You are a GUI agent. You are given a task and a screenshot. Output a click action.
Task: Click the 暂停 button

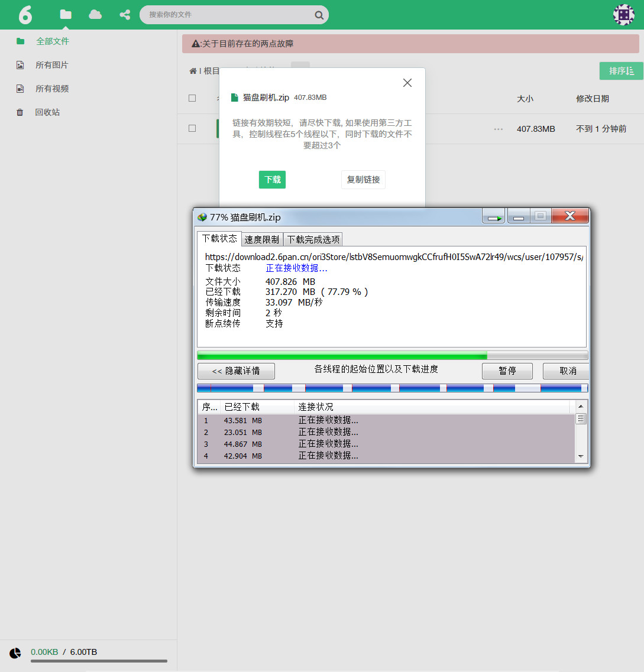point(507,371)
